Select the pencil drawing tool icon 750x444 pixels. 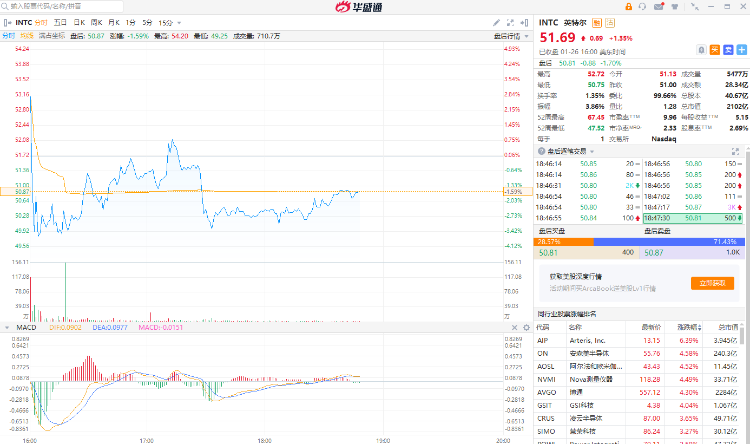click(497, 21)
